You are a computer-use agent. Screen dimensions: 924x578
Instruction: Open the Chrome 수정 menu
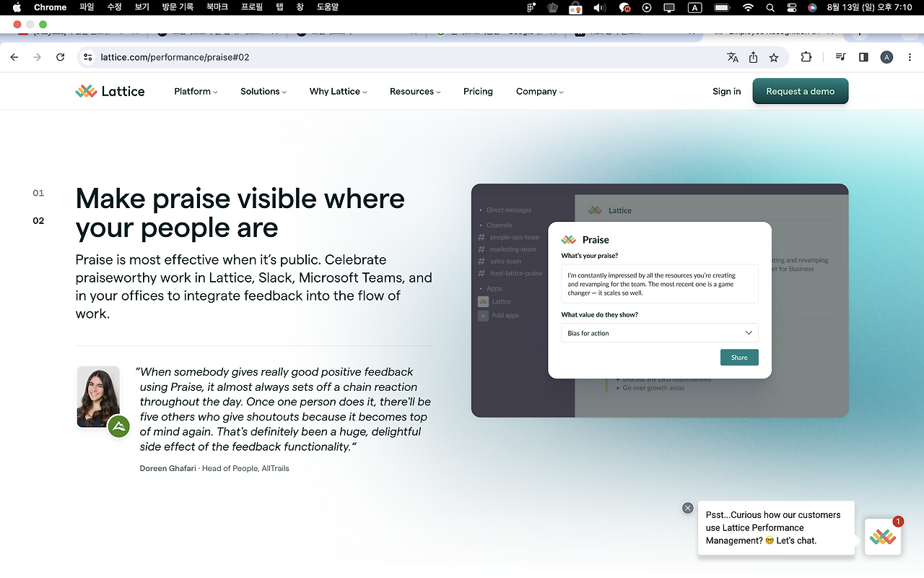click(114, 7)
